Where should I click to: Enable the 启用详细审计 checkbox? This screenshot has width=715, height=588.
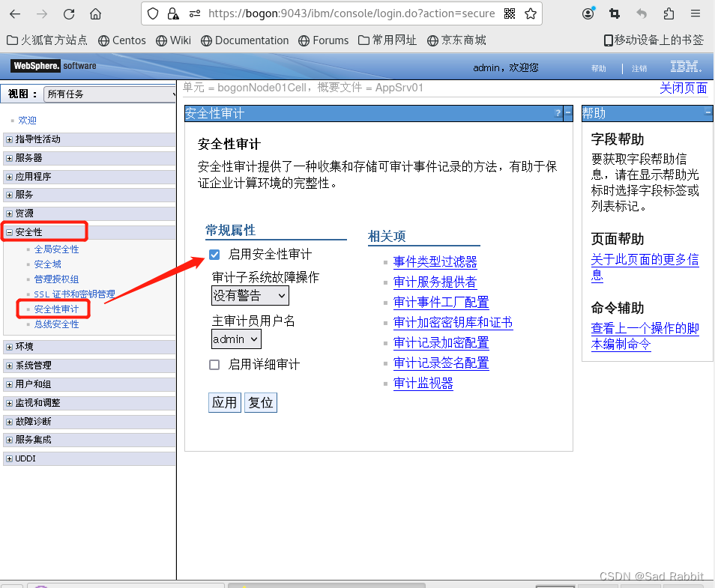pyautogui.click(x=214, y=365)
